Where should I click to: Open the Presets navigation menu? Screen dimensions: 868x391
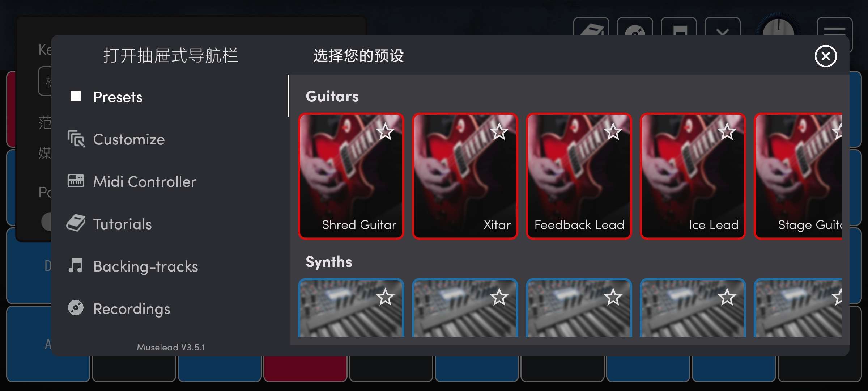click(117, 97)
